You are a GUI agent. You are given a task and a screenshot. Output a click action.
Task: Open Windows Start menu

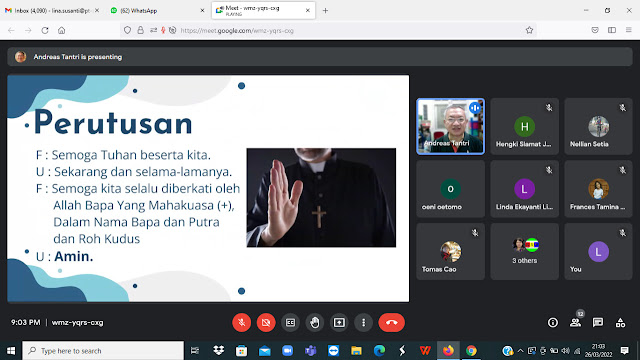(x=11, y=351)
